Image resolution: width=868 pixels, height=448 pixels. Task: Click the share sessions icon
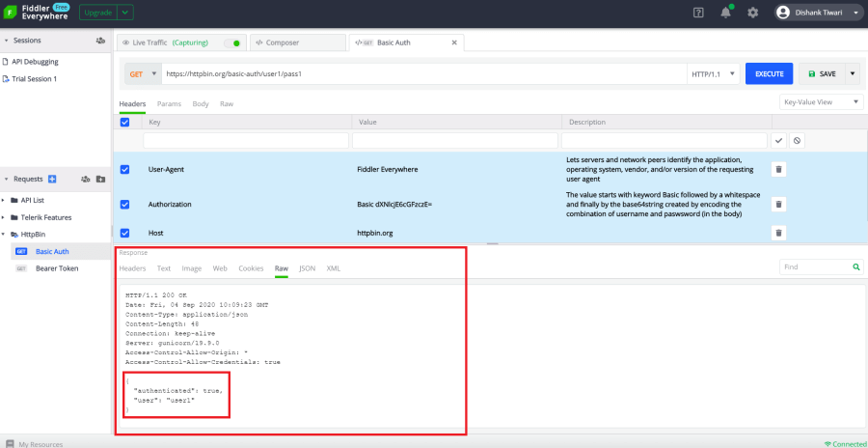tap(100, 41)
